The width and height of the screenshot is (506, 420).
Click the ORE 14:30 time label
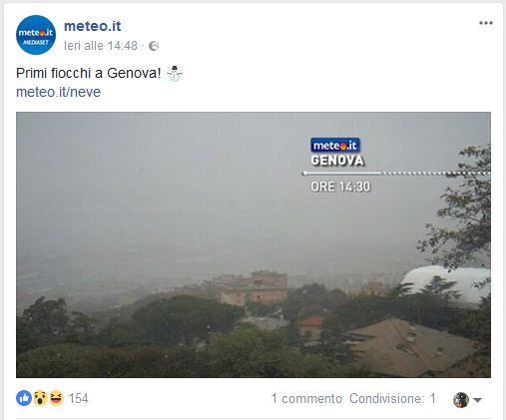(340, 187)
